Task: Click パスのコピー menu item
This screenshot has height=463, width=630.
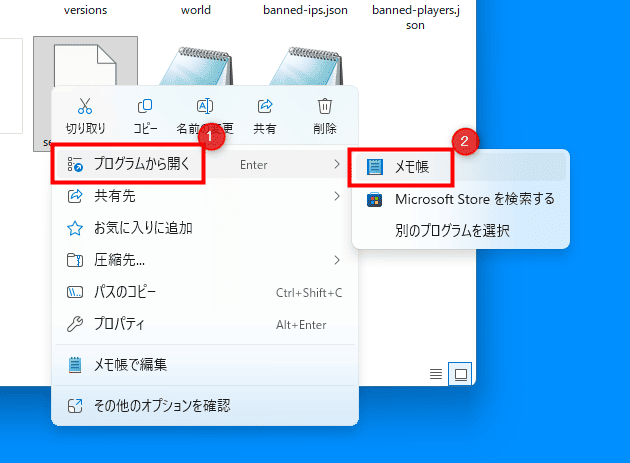Action: (132, 292)
